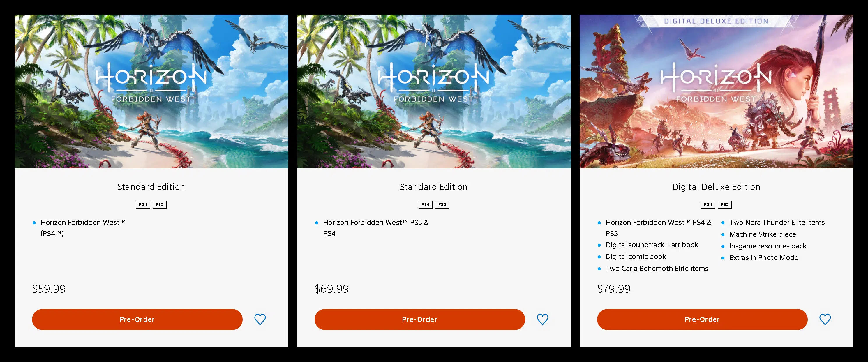Click PS5 badge on $59.99 edition
This screenshot has height=362, width=868.
point(159,204)
